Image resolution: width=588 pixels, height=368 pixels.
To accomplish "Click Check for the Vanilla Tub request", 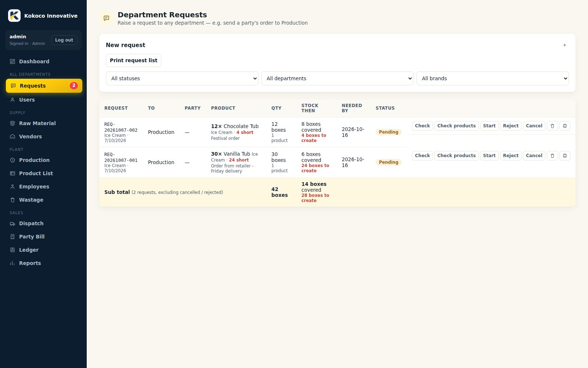I will pos(422,156).
